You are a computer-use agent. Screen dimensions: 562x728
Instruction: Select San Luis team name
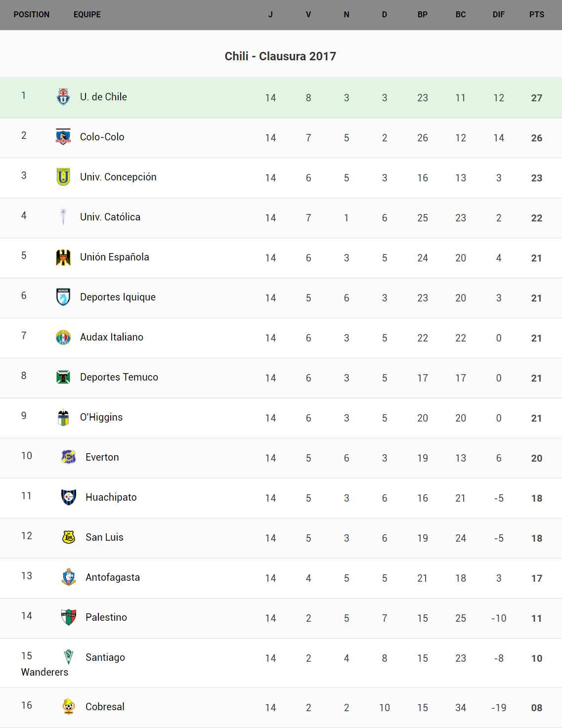pos(104,537)
